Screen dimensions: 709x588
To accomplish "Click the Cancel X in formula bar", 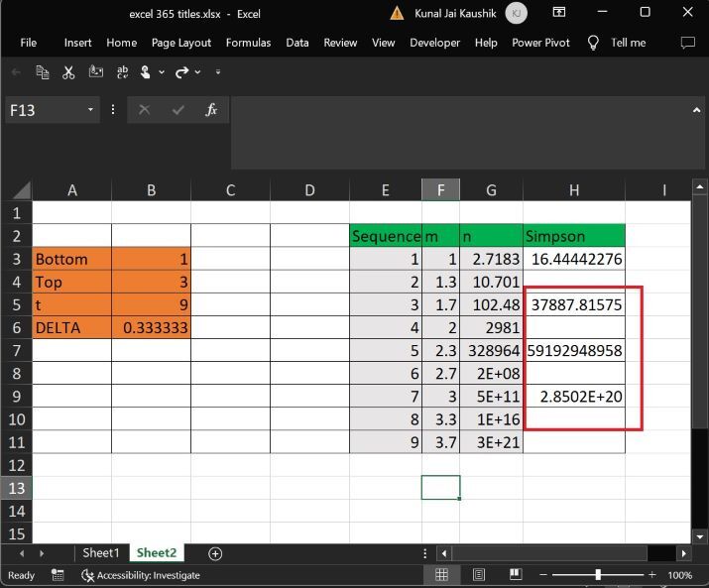I will click(144, 109).
